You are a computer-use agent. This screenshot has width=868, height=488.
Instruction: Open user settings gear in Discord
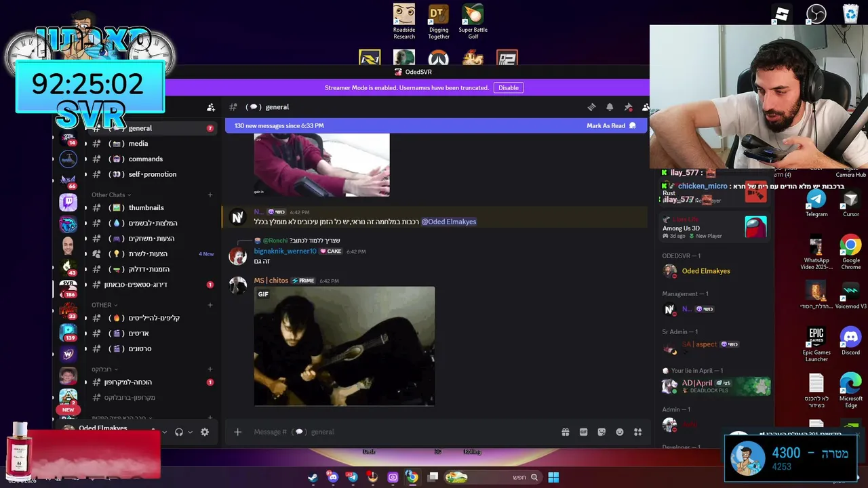click(x=205, y=432)
